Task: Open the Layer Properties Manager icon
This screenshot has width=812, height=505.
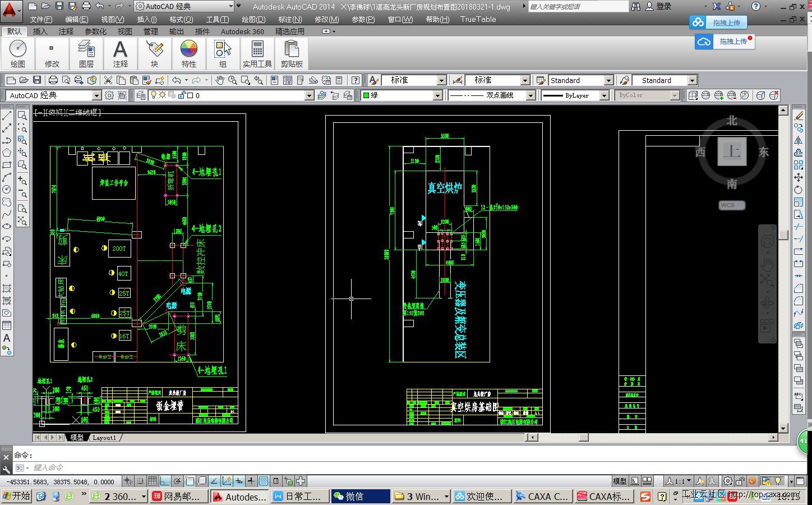Action: tap(141, 95)
